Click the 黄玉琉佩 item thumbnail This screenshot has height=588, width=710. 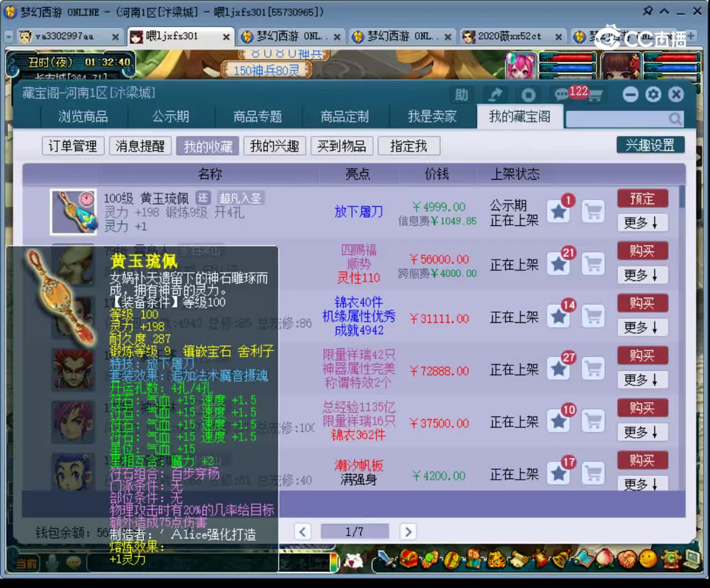pos(73,212)
